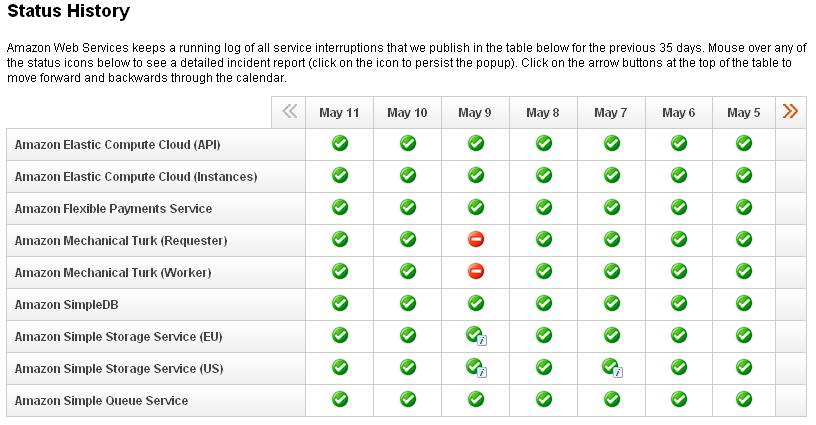Click Amazon Simple Storage Service (US) row label

119,369
